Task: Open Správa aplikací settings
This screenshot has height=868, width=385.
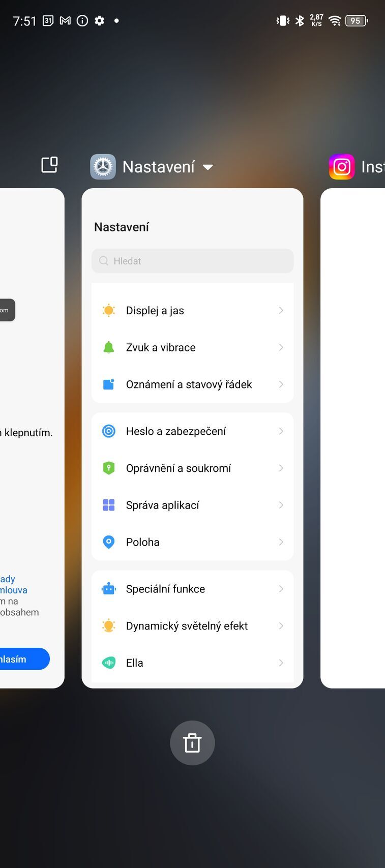Action: 193,505
